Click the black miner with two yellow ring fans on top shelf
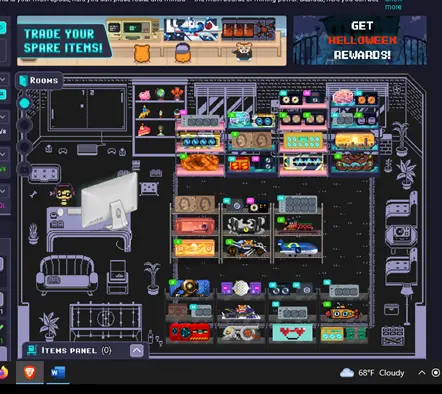This screenshot has height=394, width=442. 292,98
